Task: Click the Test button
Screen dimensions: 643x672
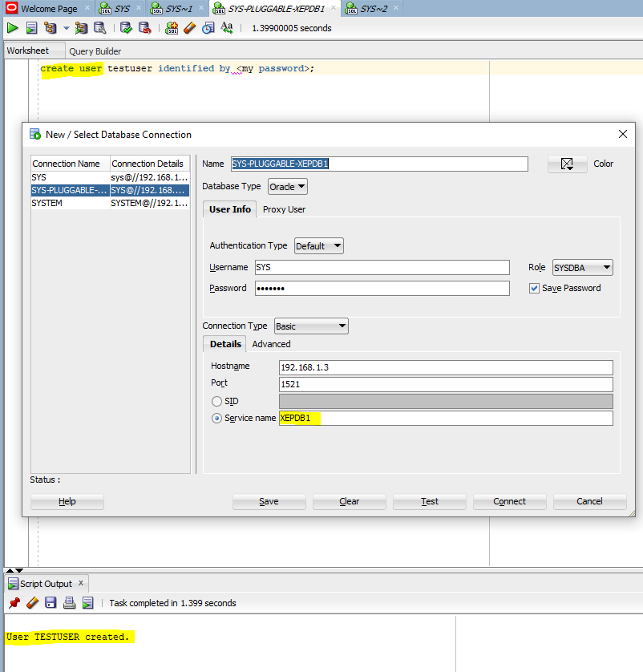Action: coord(429,501)
